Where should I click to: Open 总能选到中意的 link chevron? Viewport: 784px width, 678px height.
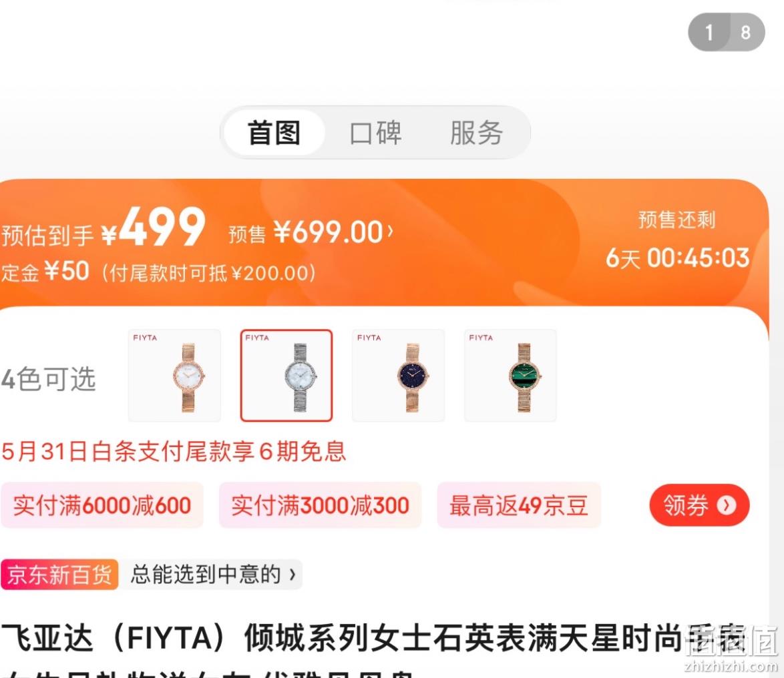pyautogui.click(x=292, y=575)
